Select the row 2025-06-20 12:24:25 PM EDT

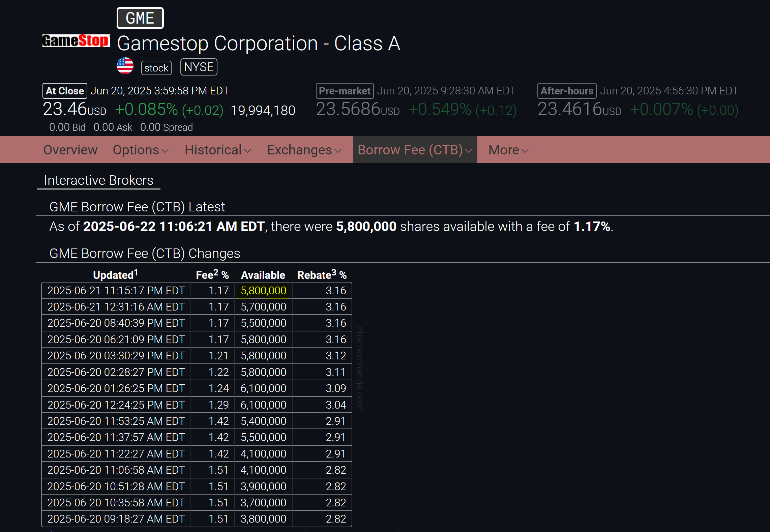[x=197, y=405]
